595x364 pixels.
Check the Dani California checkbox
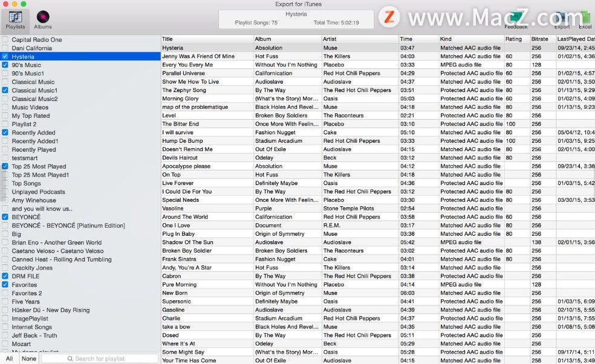(x=5, y=48)
